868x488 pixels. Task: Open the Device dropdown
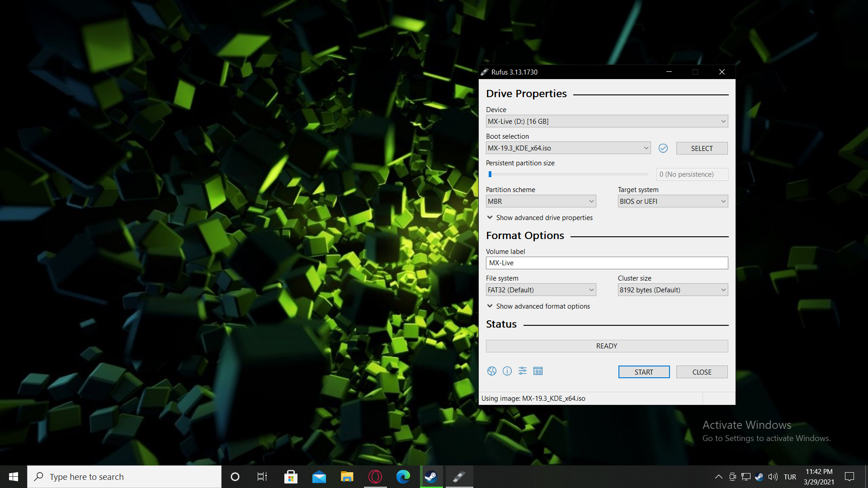tap(607, 122)
